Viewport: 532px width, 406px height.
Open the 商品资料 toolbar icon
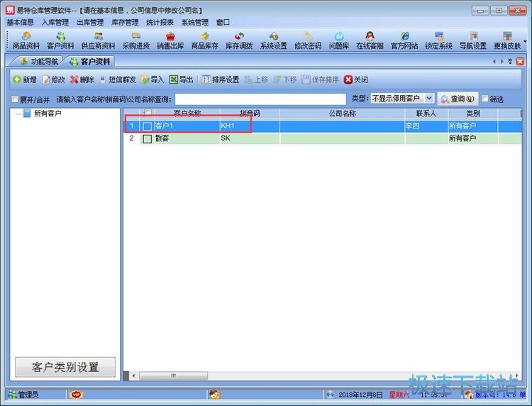[26, 40]
